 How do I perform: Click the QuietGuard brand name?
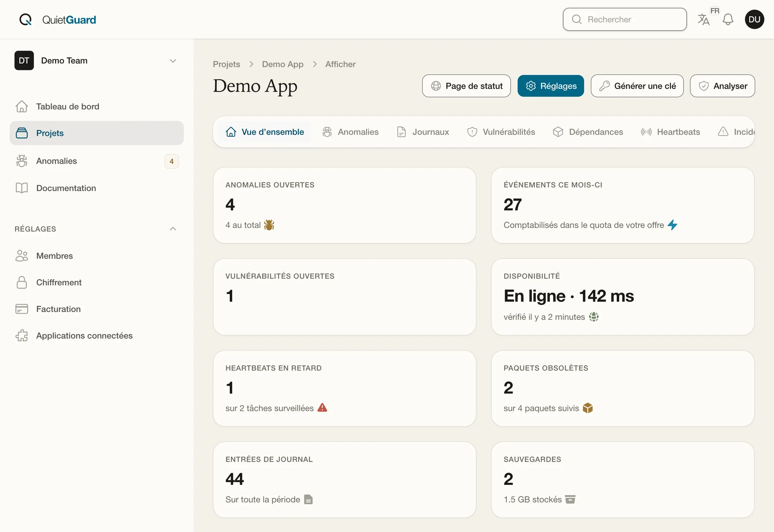tap(69, 20)
